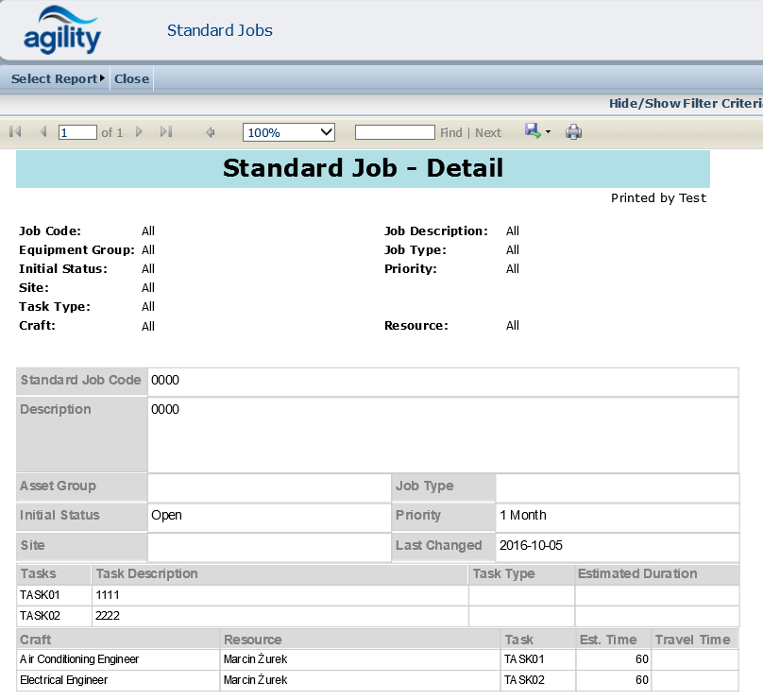Toggle Hide/Show Filter Criteria
763x700 pixels.
click(685, 103)
